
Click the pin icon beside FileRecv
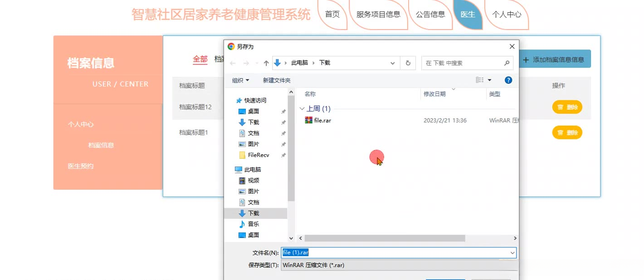[283, 155]
